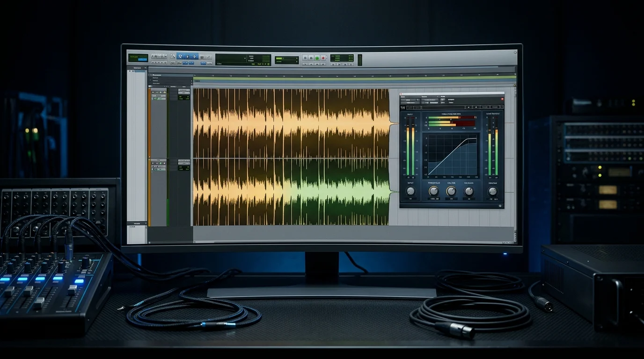This screenshot has height=359, width=644.
Task: Close the compressor plugin via red button
Action: (x=502, y=99)
